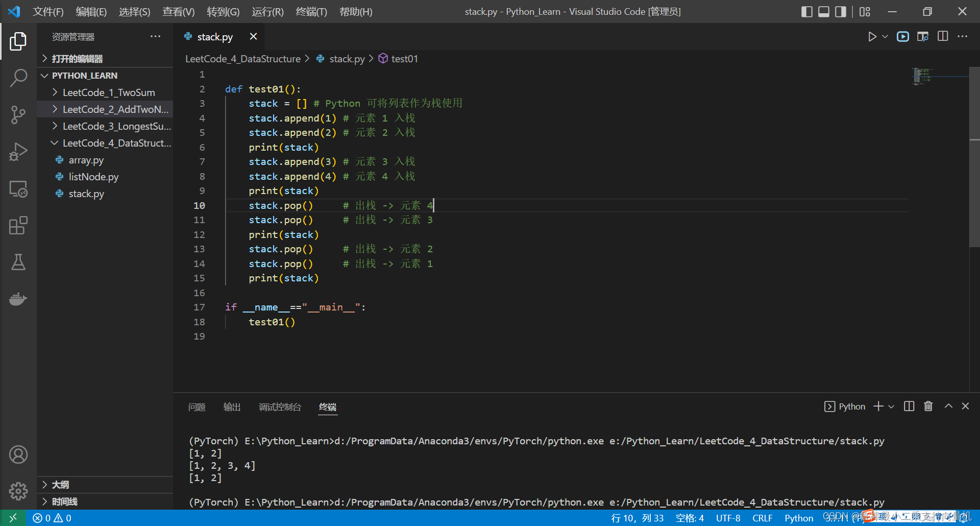The image size is (980, 526).
Task: Expand LeetCode_2_AddTwoN... folder
Action: pos(105,109)
